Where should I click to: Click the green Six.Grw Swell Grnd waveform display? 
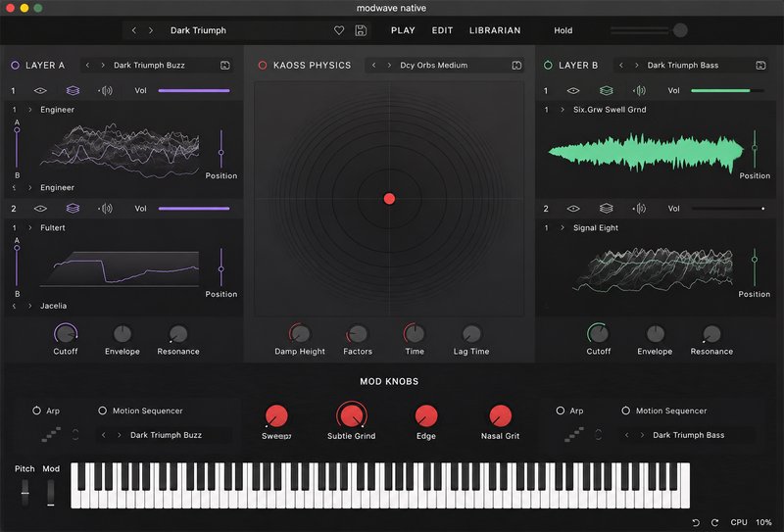[x=645, y=153]
